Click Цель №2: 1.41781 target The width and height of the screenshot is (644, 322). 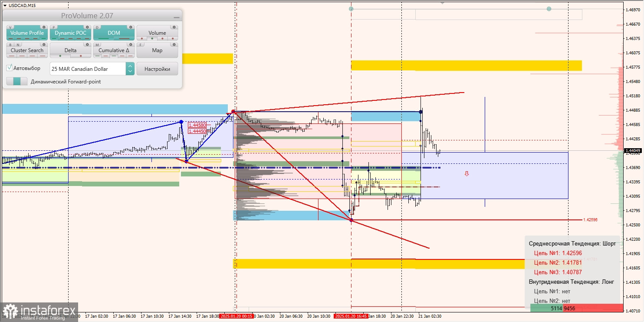[558, 262]
